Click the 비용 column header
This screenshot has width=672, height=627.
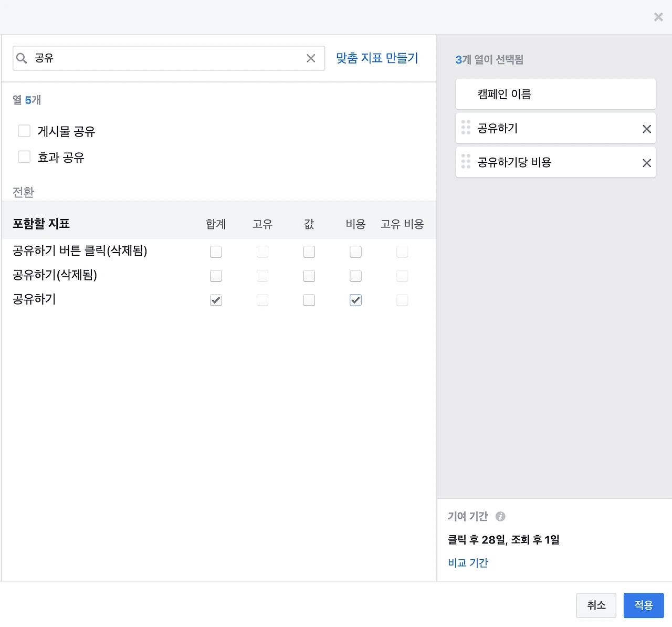tap(355, 224)
